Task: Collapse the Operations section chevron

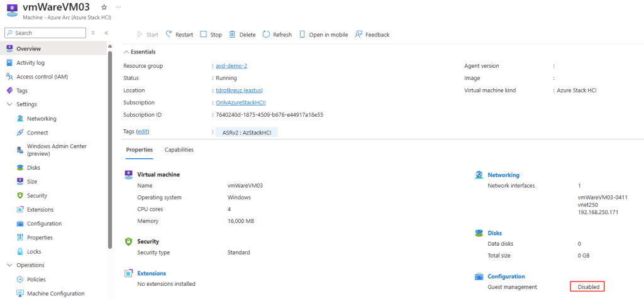Action: pyautogui.click(x=10, y=265)
